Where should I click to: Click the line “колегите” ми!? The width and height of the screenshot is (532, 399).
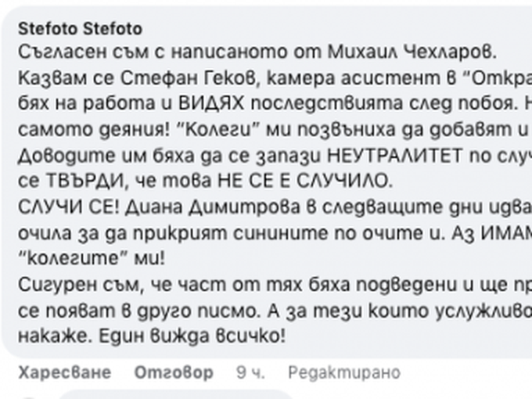point(92,259)
